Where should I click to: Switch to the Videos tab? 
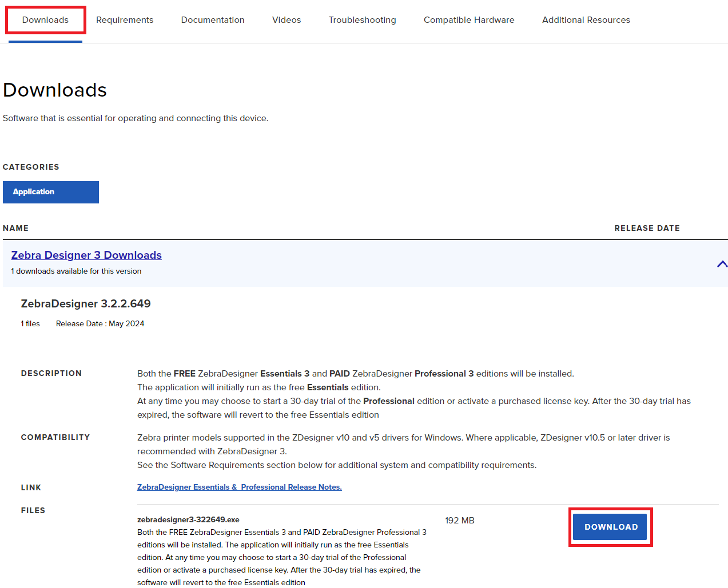pyautogui.click(x=286, y=19)
